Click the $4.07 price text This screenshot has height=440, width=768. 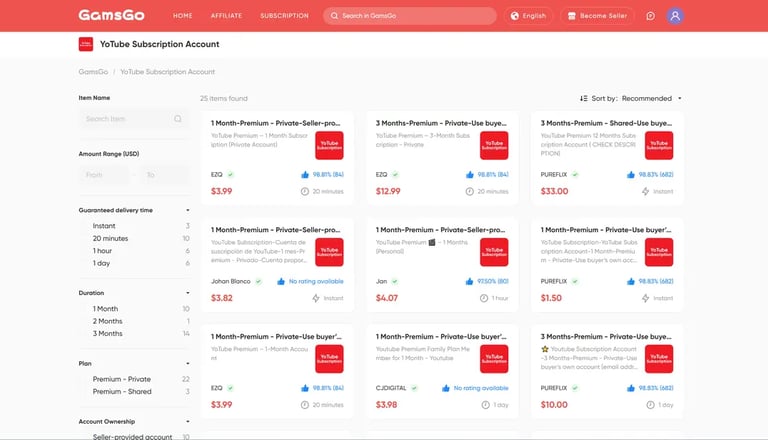[386, 298]
